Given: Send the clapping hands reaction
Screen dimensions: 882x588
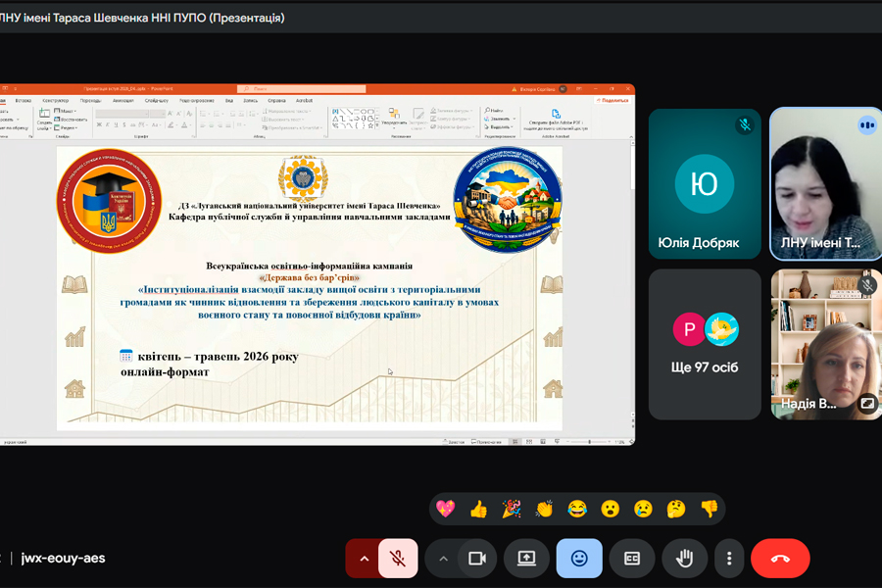Looking at the screenshot, I should point(544,509).
